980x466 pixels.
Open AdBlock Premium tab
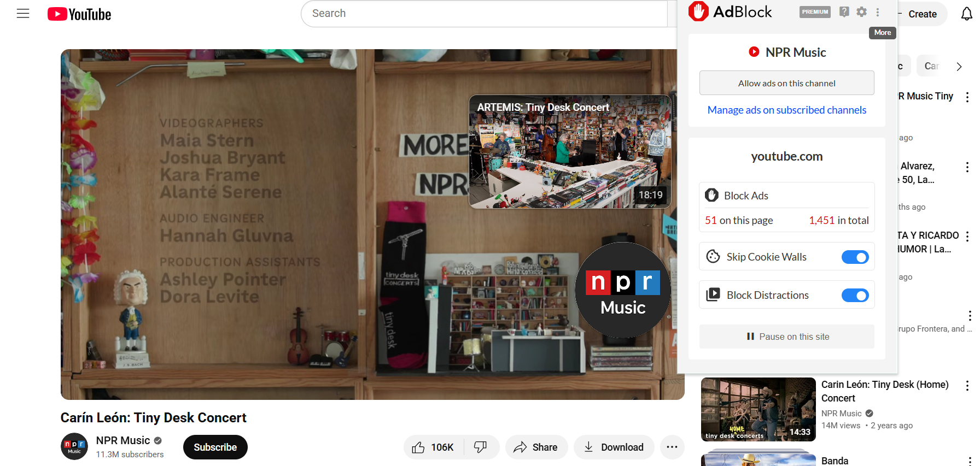coord(814,12)
